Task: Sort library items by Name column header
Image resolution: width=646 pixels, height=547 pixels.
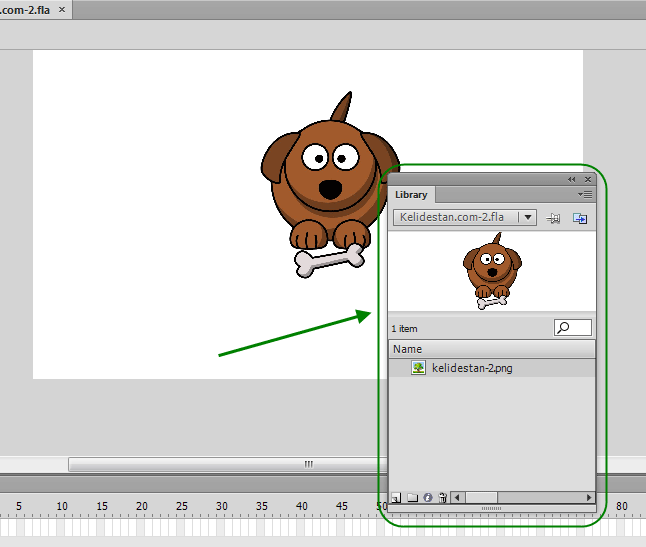Action: [x=492, y=349]
